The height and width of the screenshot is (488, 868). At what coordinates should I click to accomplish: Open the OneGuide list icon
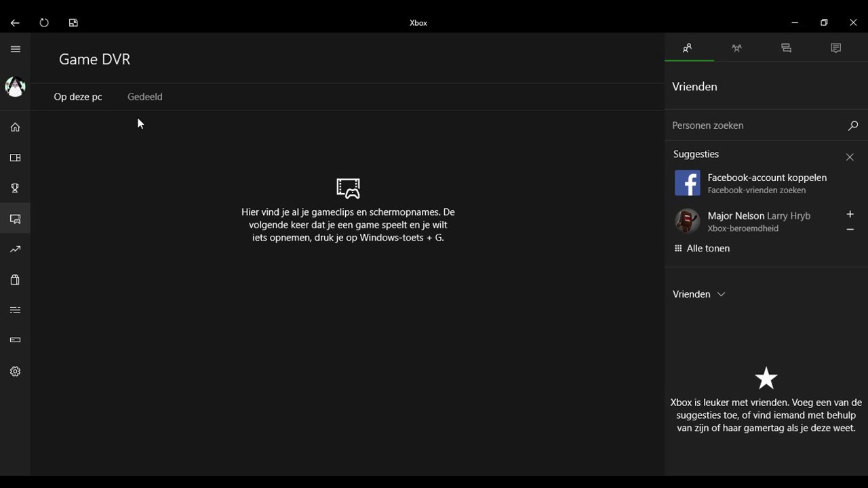[x=15, y=310]
